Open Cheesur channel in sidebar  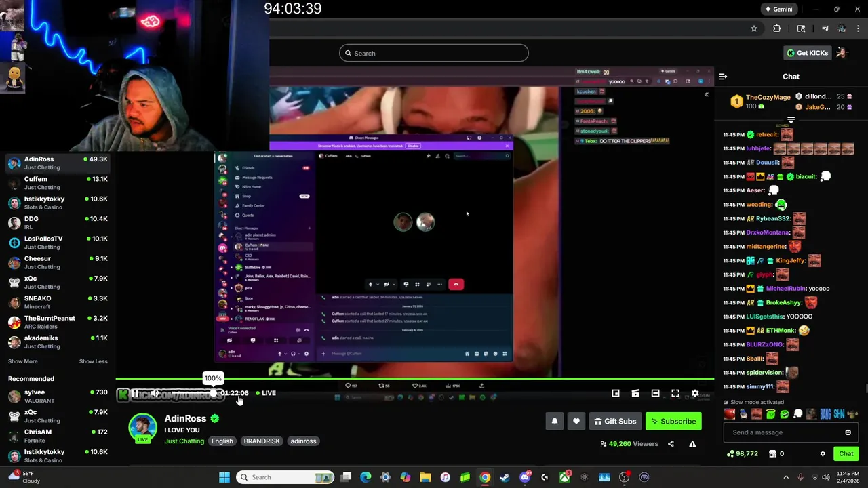58,262
